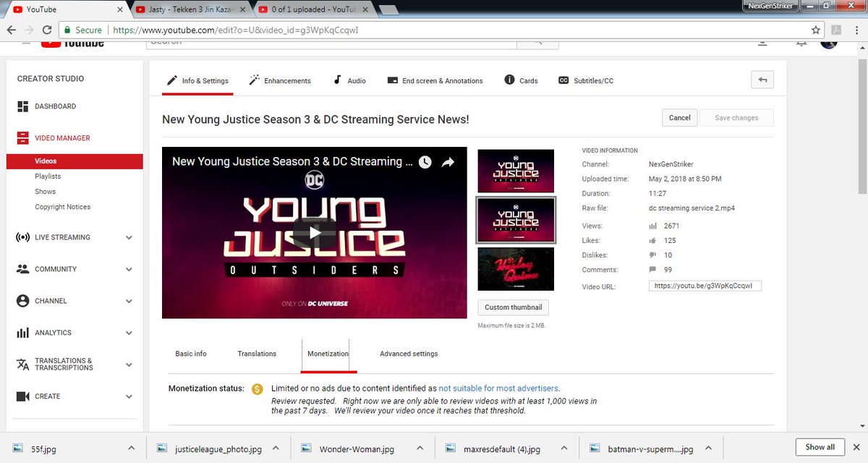Select the second highlighted Young Justice thumbnail

pyautogui.click(x=516, y=220)
